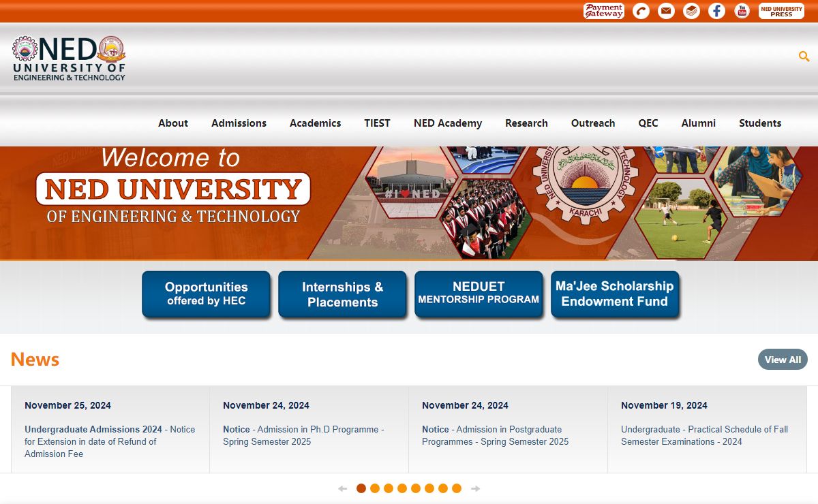Open the YouTube channel icon
Image resolution: width=818 pixels, height=504 pixels.
[x=742, y=11]
